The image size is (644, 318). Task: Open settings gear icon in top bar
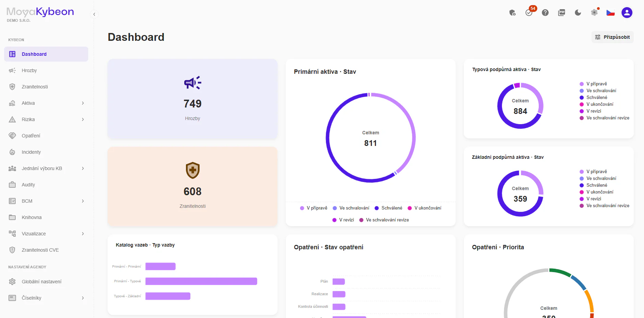pyautogui.click(x=594, y=13)
